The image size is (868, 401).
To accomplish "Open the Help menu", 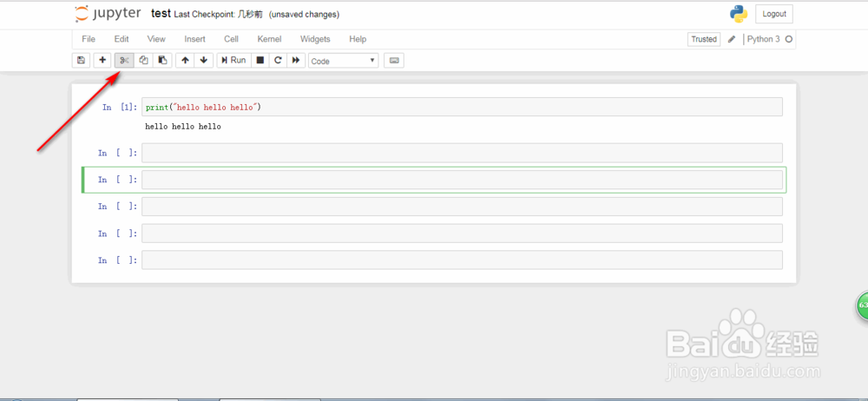I will 358,39.
